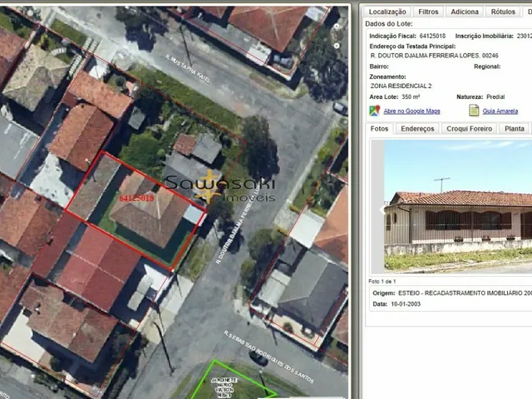Click the Natureza value Predial
The height and width of the screenshot is (399, 532).
[x=495, y=97]
